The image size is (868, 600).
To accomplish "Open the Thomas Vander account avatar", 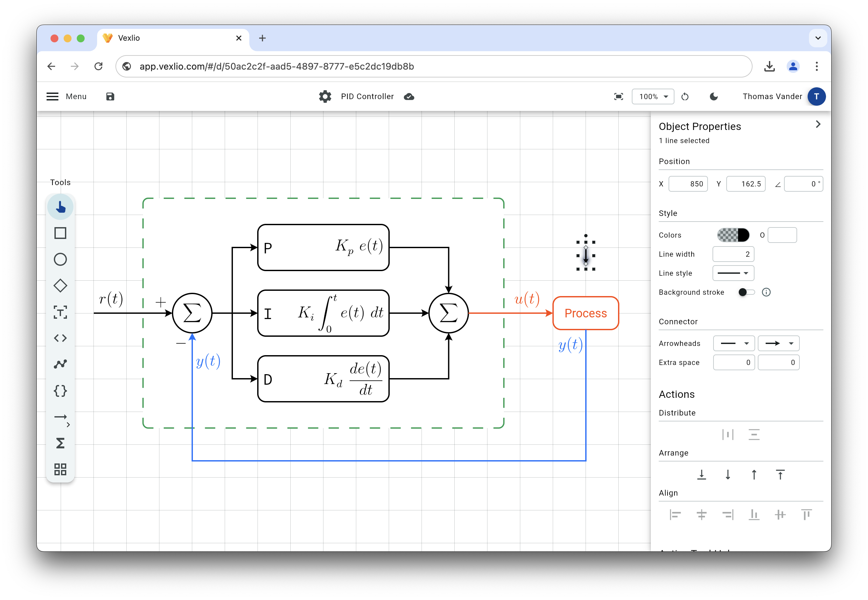I will click(x=816, y=96).
